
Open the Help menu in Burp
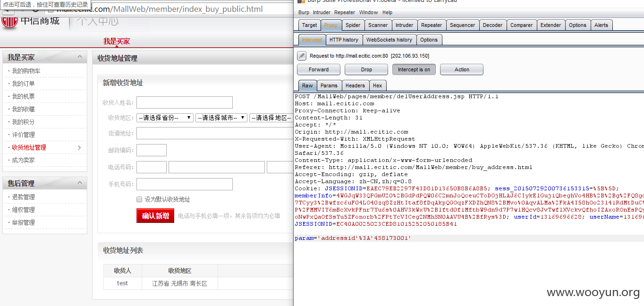tap(387, 12)
